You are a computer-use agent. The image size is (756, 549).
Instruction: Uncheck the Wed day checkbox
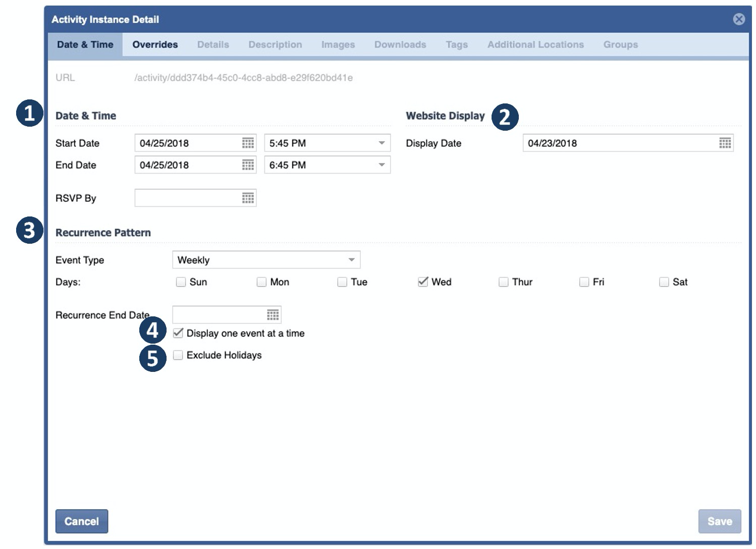point(423,282)
